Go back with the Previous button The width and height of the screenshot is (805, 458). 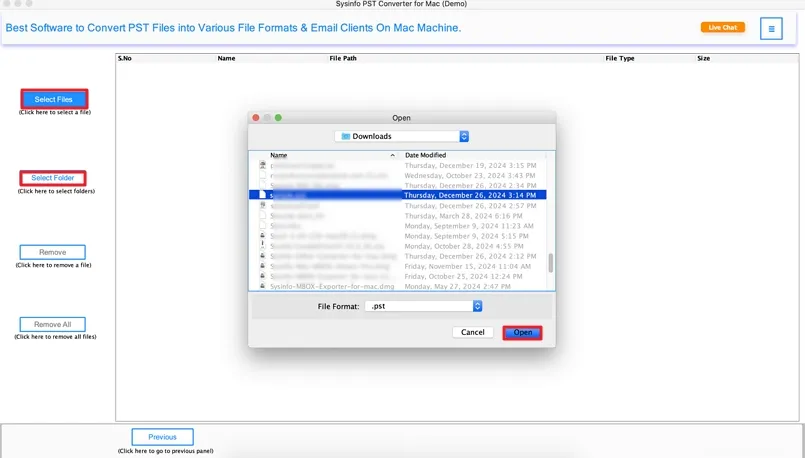162,437
